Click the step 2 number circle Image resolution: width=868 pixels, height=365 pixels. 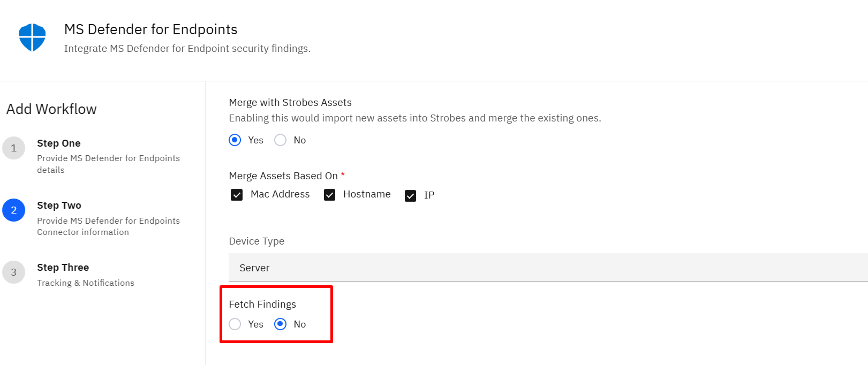[x=14, y=210]
